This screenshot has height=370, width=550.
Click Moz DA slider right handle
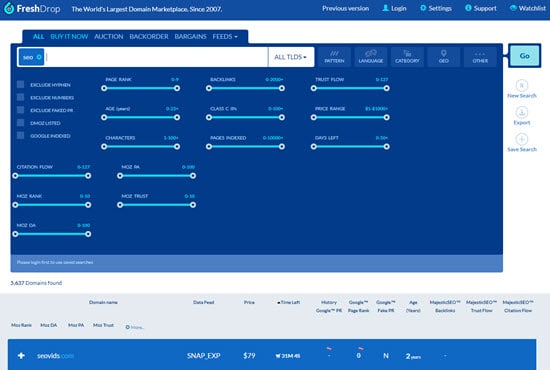(x=88, y=234)
